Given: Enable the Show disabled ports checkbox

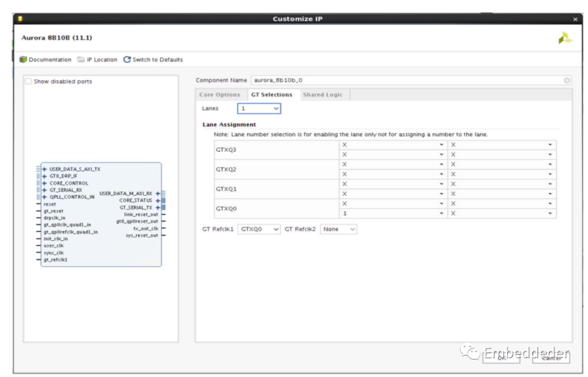Looking at the screenshot, I should pos(28,81).
